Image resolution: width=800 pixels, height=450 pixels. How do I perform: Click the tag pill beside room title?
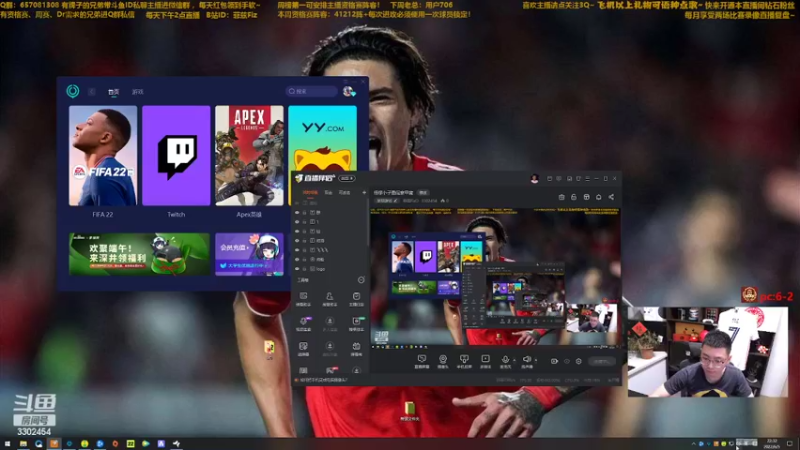coord(423,193)
